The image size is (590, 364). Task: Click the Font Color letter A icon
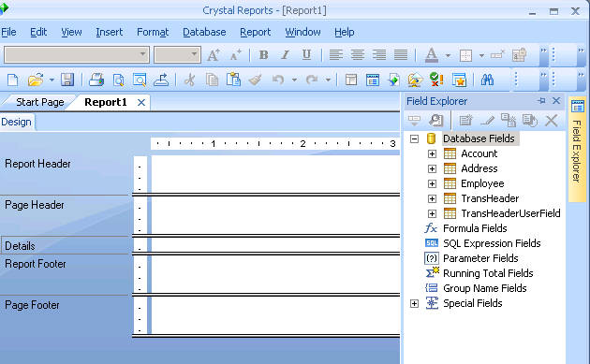point(432,55)
